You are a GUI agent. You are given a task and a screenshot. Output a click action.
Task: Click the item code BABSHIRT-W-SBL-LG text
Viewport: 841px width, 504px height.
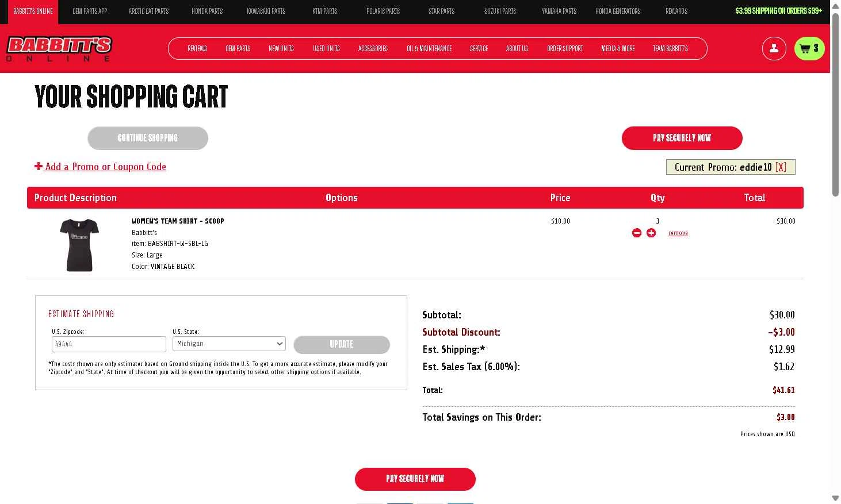178,244
